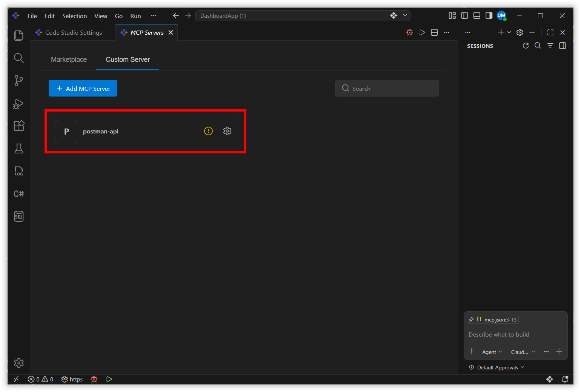Open the Run menu
Image resolution: width=581 pixels, height=392 pixels.
click(135, 16)
